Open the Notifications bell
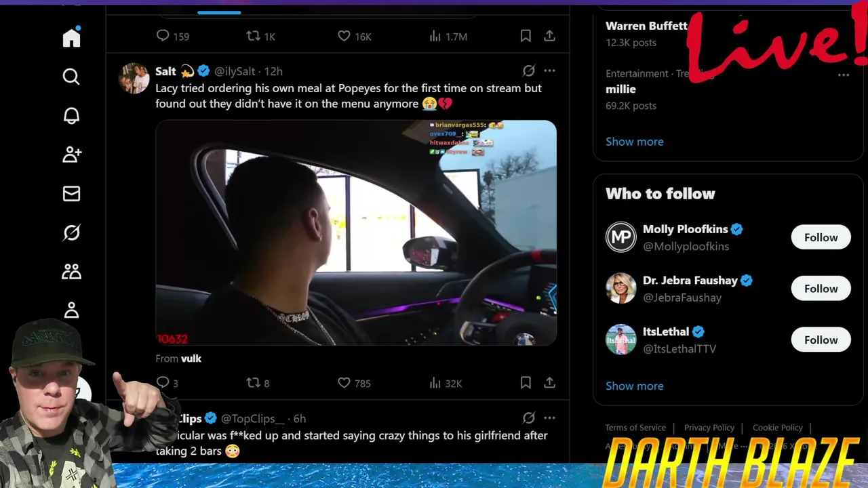This screenshot has width=868, height=488. [71, 116]
